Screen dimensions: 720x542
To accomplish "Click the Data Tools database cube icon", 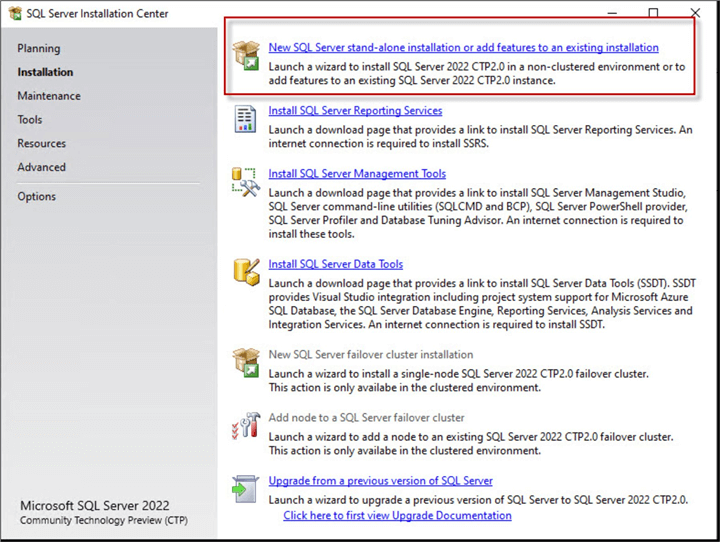I will (x=246, y=272).
